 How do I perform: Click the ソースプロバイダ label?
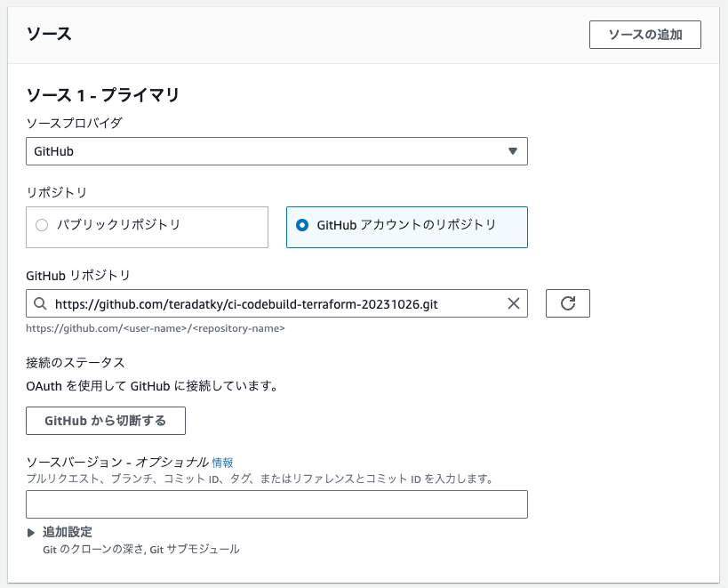click(x=75, y=123)
